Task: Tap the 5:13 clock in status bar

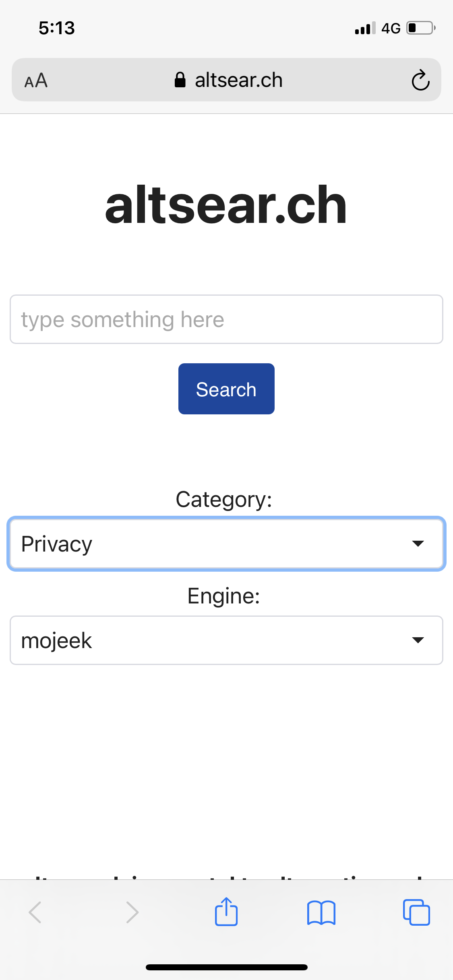Action: pyautogui.click(x=57, y=28)
